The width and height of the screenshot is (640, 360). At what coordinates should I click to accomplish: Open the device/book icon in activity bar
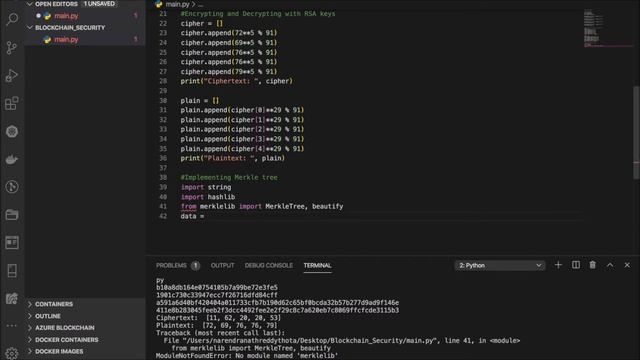click(x=12, y=270)
